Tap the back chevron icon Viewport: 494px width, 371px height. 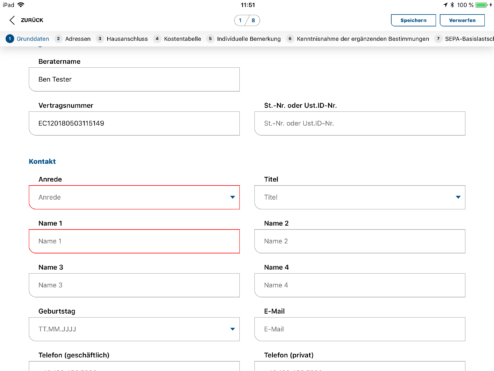coord(12,20)
